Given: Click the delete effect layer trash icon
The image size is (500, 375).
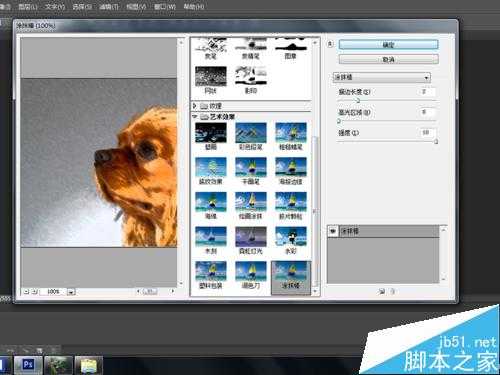Looking at the screenshot, I should click(x=393, y=291).
